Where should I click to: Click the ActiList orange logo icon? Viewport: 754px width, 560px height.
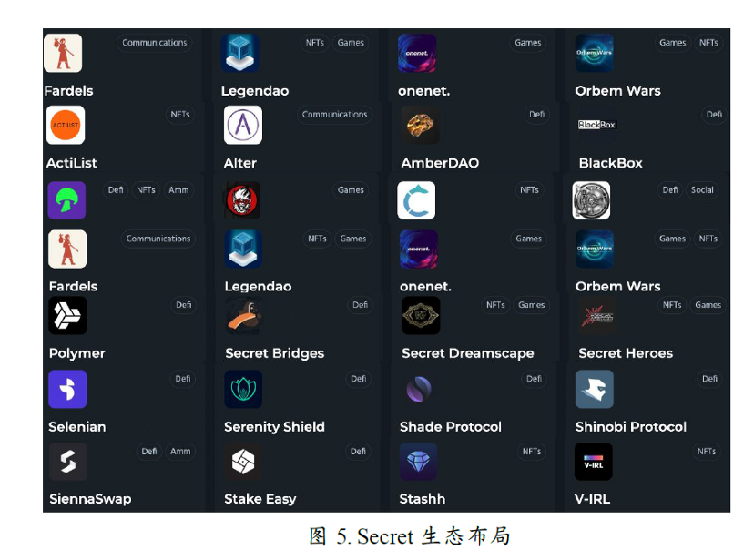tap(66, 125)
